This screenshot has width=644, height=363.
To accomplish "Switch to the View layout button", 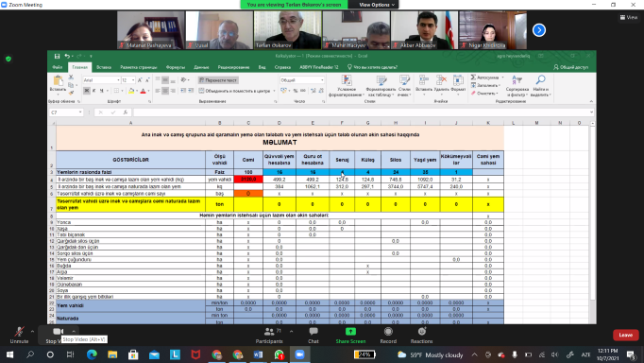I will click(x=628, y=17).
